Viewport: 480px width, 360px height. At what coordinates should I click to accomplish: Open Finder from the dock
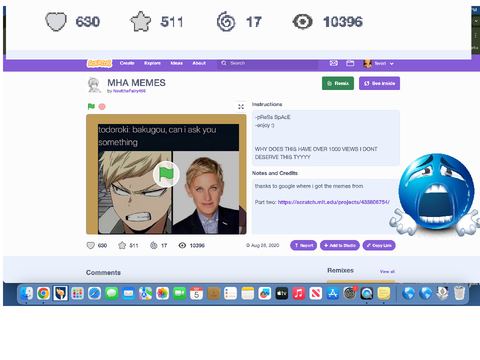coord(26,294)
